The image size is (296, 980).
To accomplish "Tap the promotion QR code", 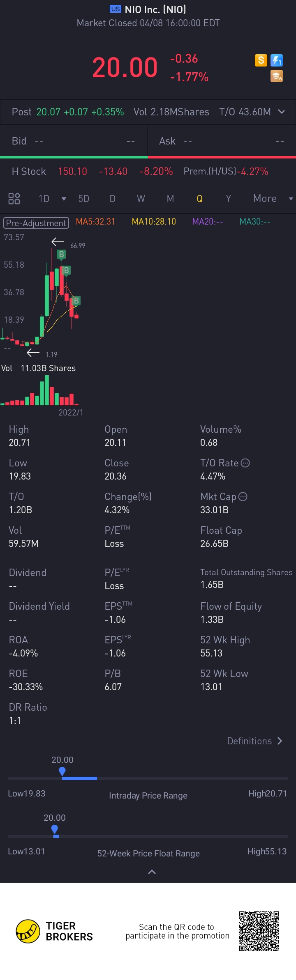I will pyautogui.click(x=259, y=931).
